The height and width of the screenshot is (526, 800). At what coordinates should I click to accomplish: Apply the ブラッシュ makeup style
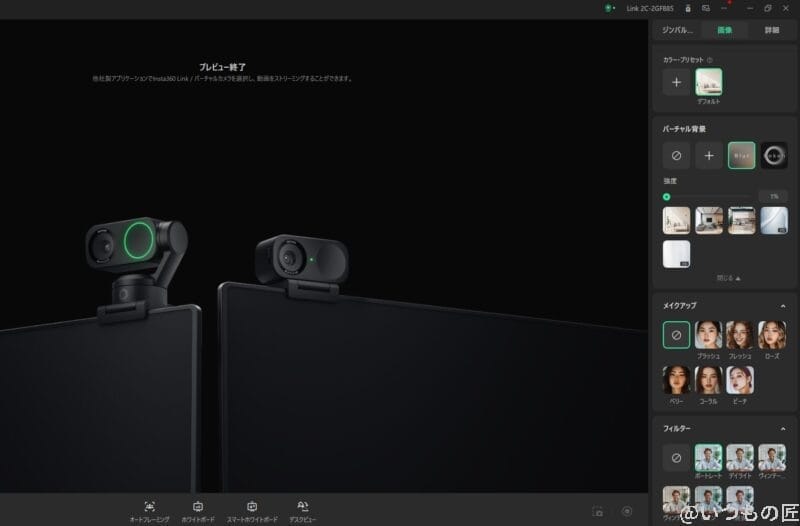tap(709, 335)
